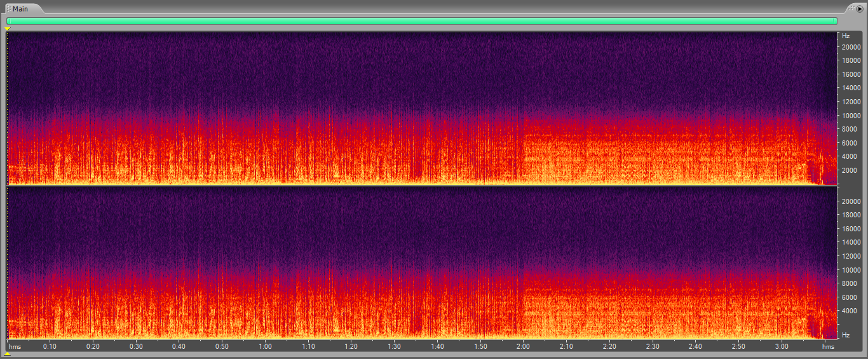868x359 pixels.
Task: Click the 2:30 timeline ruler label
Action: pyautogui.click(x=653, y=346)
